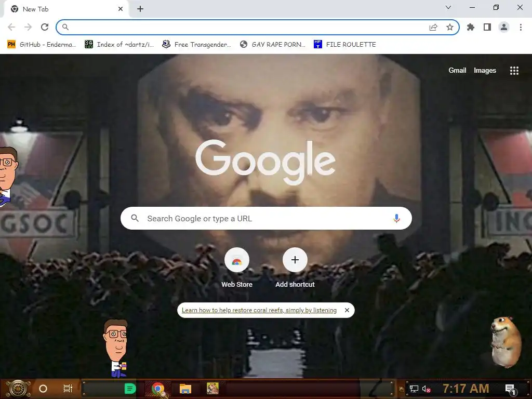Click the Google logo doodle
This screenshot has height=399, width=532.
(265, 162)
